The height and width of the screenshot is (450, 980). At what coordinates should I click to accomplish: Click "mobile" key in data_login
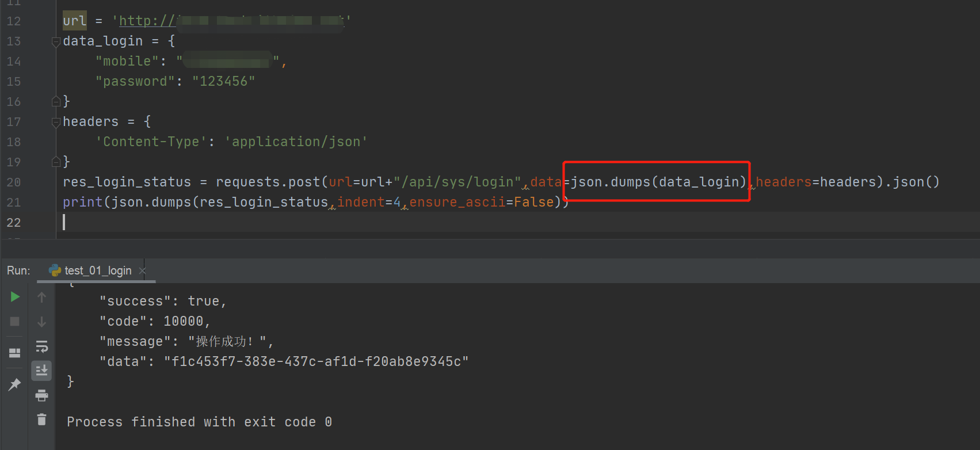tap(127, 62)
